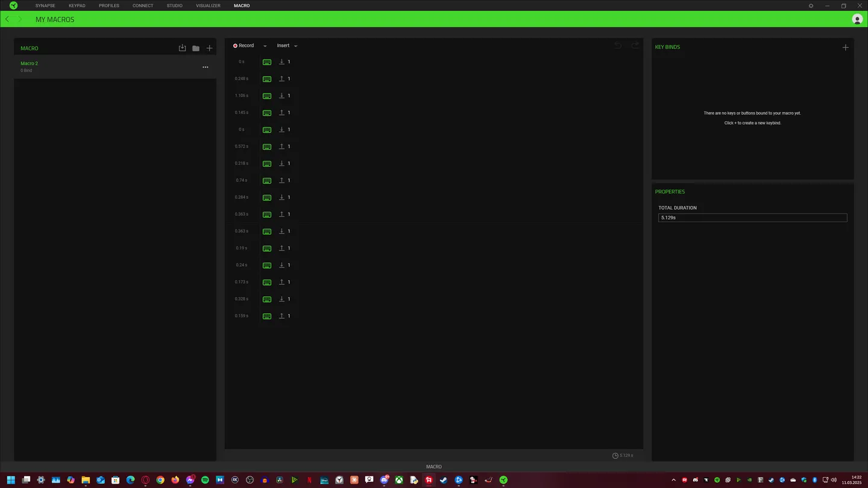Open Macro 2 three-dot options menu
This screenshot has height=488, width=868.
click(206, 67)
